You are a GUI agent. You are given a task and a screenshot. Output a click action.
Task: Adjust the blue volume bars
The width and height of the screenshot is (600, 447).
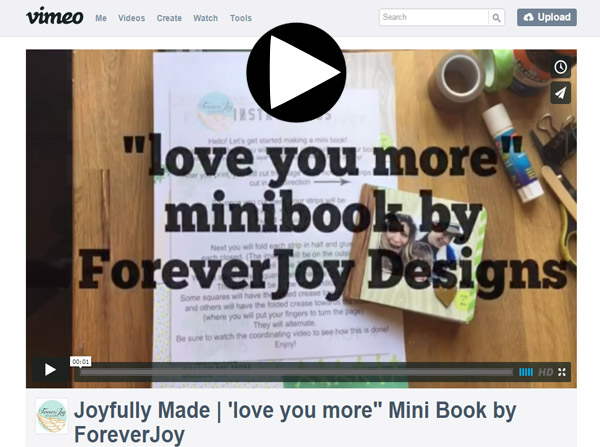pyautogui.click(x=526, y=372)
